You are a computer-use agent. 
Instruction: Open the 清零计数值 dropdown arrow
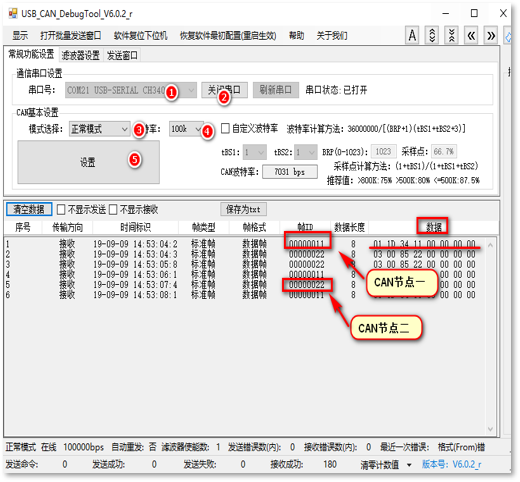[x=409, y=465]
